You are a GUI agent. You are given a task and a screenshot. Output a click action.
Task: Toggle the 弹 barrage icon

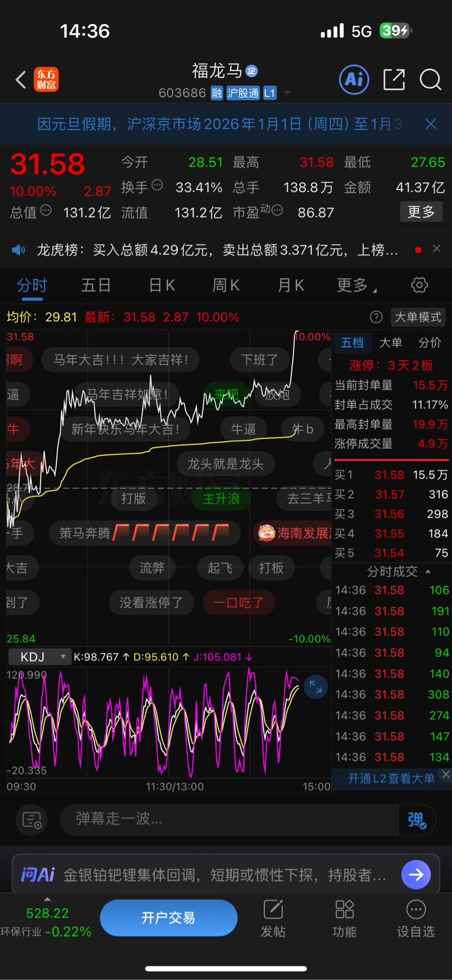[417, 820]
